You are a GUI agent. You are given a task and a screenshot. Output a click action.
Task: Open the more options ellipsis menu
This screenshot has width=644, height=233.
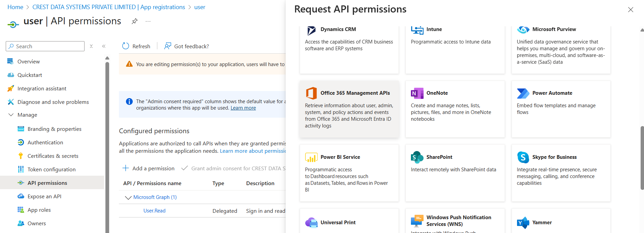(148, 21)
